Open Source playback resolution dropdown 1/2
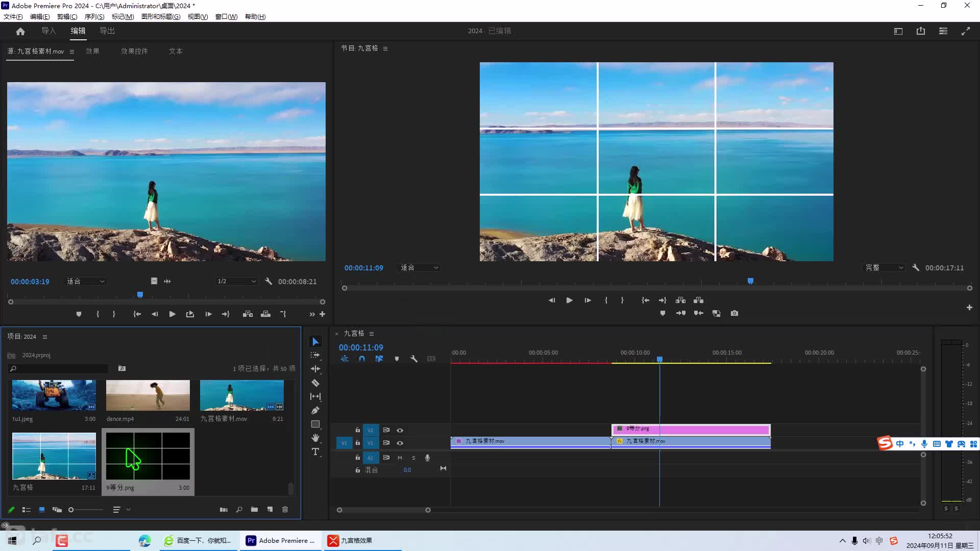This screenshot has width=980, height=551. coord(236,281)
